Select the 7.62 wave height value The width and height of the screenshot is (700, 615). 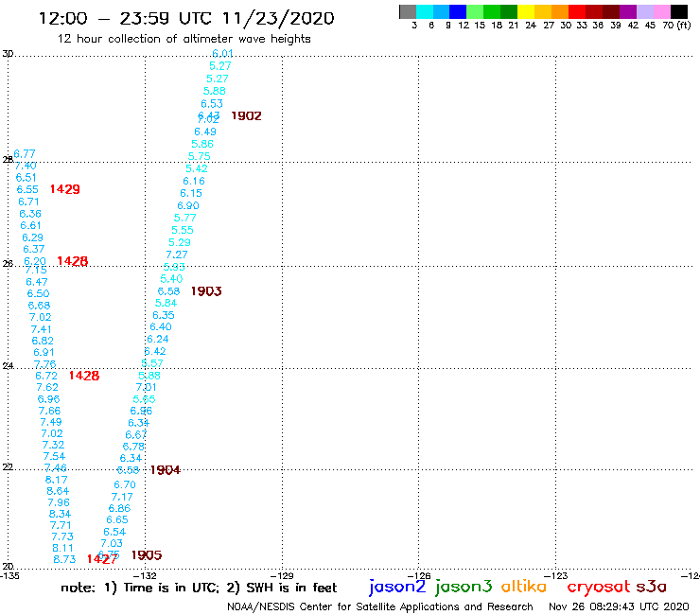(47, 387)
